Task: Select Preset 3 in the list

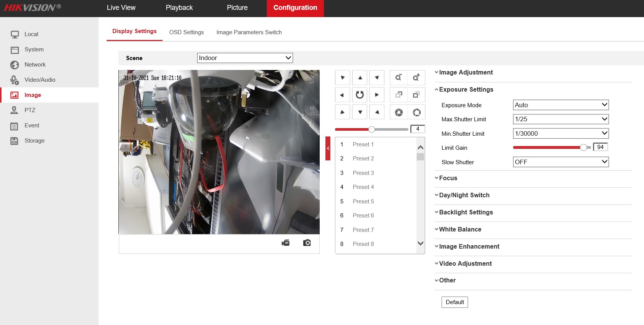Action: click(376, 173)
